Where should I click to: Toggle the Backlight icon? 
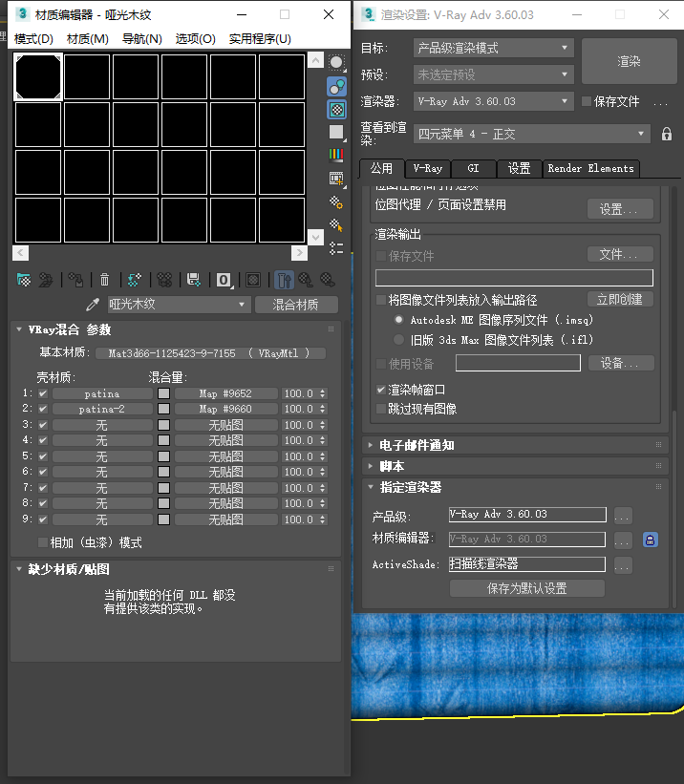pyautogui.click(x=337, y=86)
